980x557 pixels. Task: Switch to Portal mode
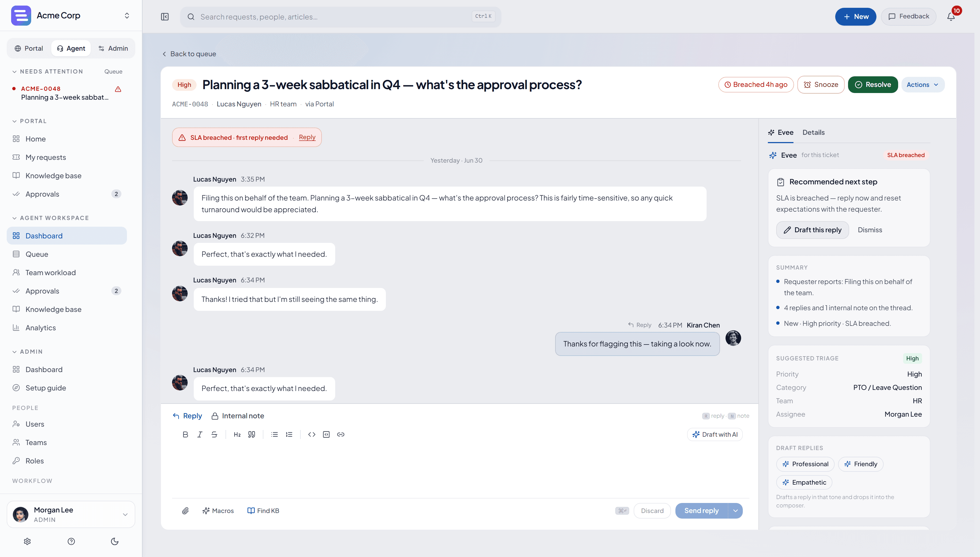pos(29,48)
